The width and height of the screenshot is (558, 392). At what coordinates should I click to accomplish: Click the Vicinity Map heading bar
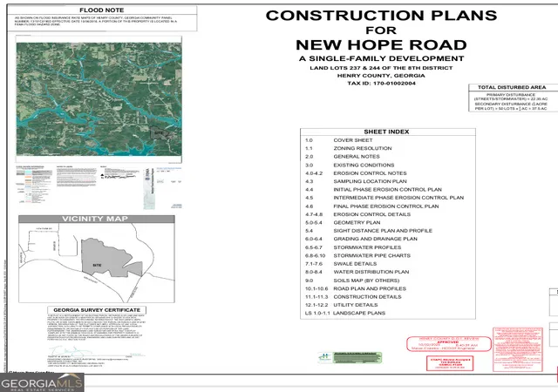(97, 220)
